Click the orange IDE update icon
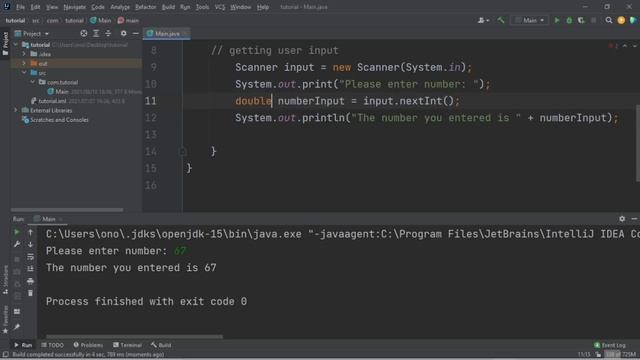This screenshot has width=640, height=360. 621,20
